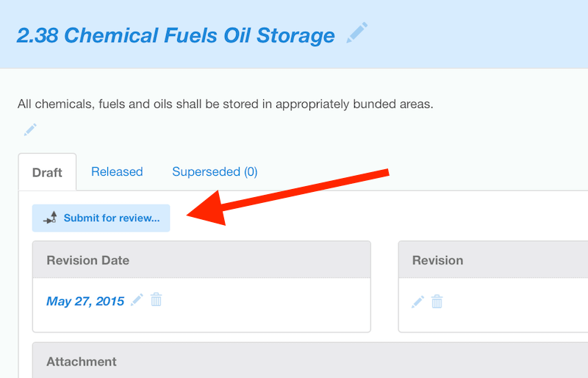Edit the empty Revision field via pencil

[417, 302]
